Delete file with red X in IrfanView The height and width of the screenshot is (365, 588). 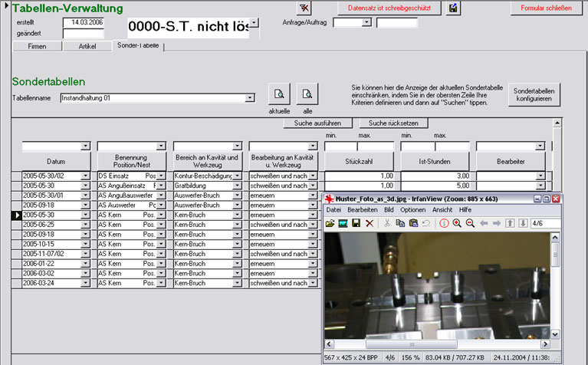coord(370,224)
